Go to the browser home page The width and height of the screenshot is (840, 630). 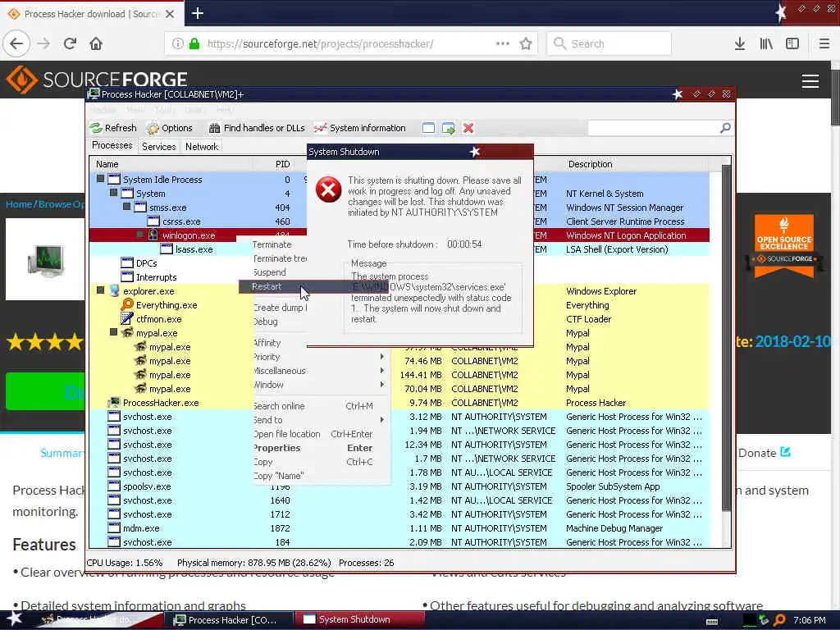pyautogui.click(x=96, y=43)
